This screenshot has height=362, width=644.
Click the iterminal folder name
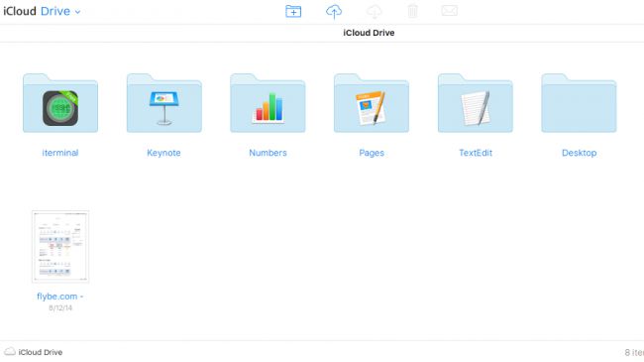pos(60,153)
